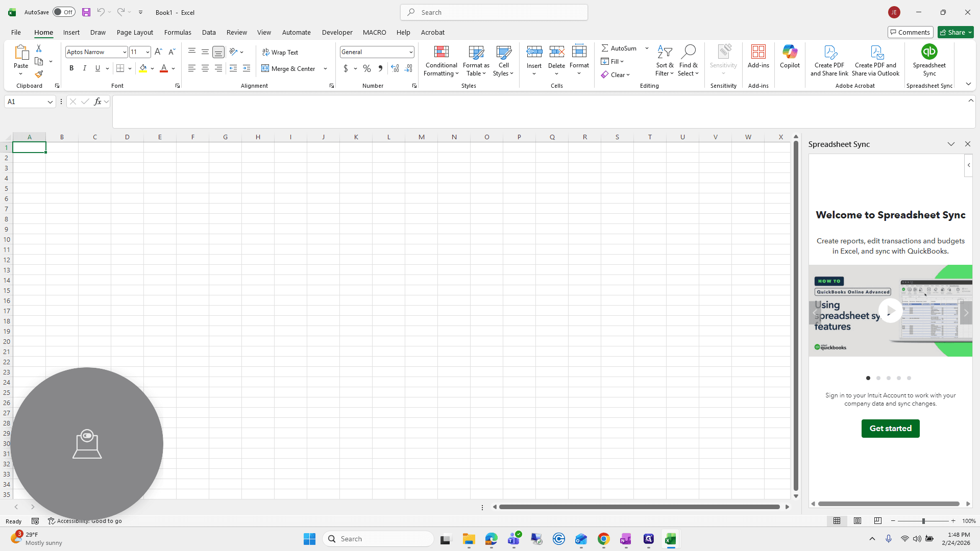Viewport: 980px width, 551px height.
Task: Save workbook with the floppy disk icon
Action: click(86, 12)
